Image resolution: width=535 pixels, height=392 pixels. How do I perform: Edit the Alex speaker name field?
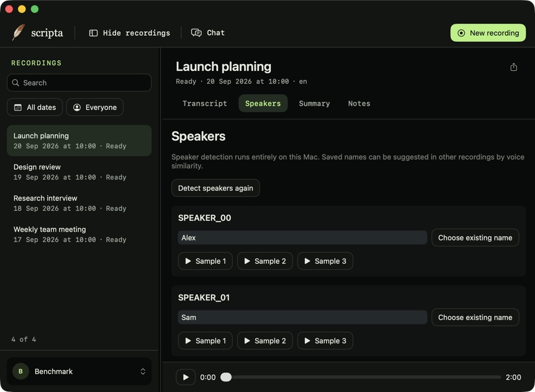pos(302,238)
